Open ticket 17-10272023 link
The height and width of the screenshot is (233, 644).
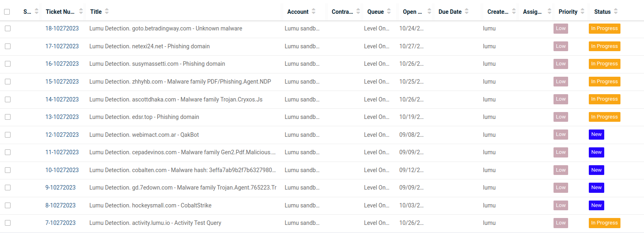coord(62,46)
